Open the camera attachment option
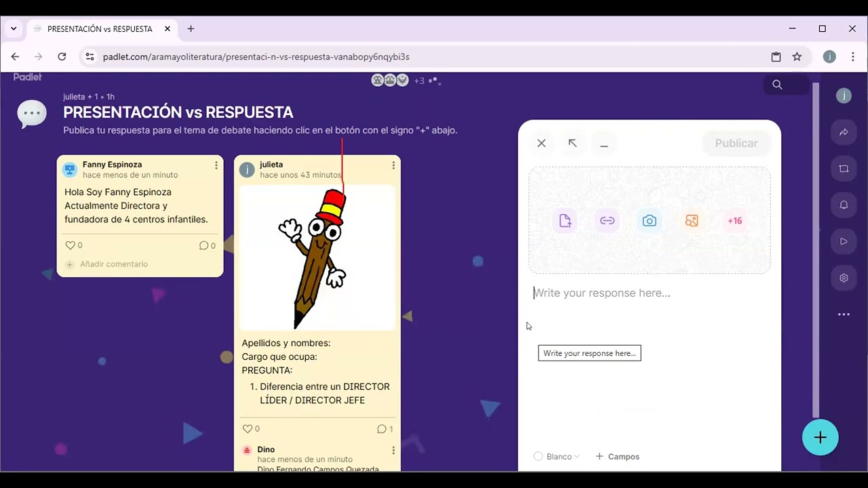 click(650, 221)
